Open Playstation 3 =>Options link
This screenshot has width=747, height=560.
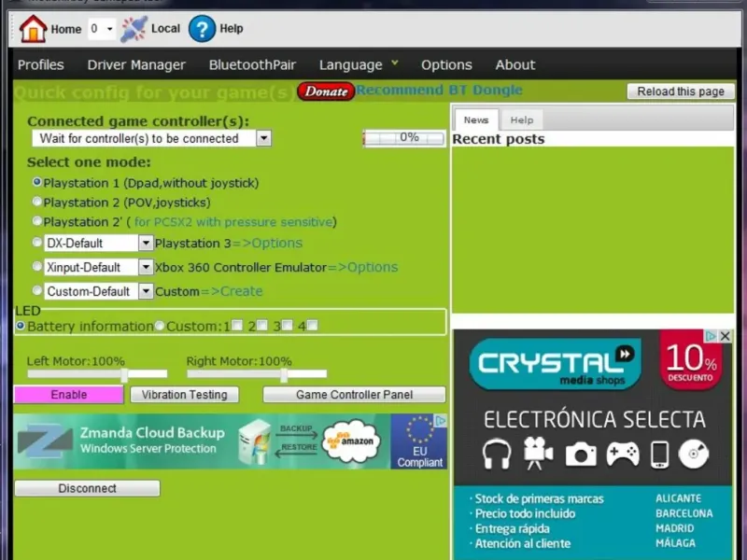pos(267,243)
